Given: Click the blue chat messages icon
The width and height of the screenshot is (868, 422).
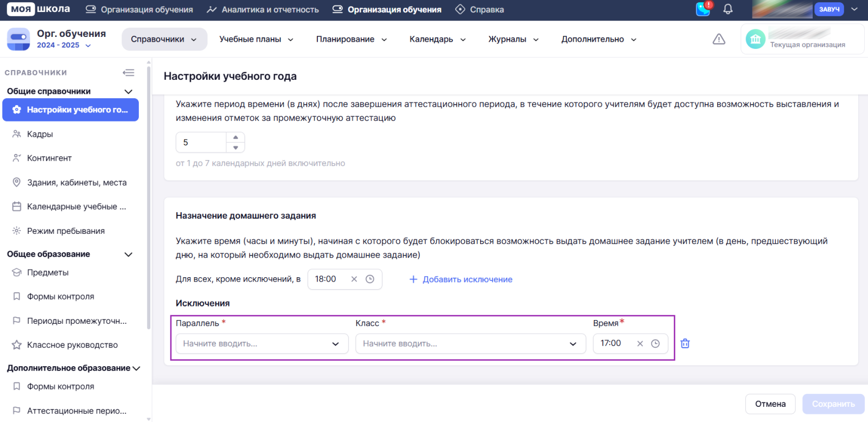Looking at the screenshot, I should coord(703,9).
